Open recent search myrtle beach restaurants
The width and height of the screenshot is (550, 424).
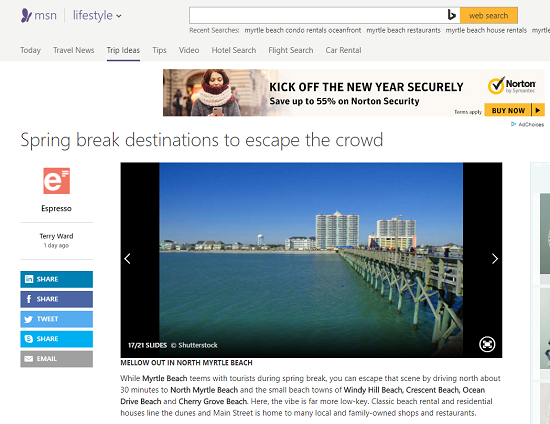403,31
